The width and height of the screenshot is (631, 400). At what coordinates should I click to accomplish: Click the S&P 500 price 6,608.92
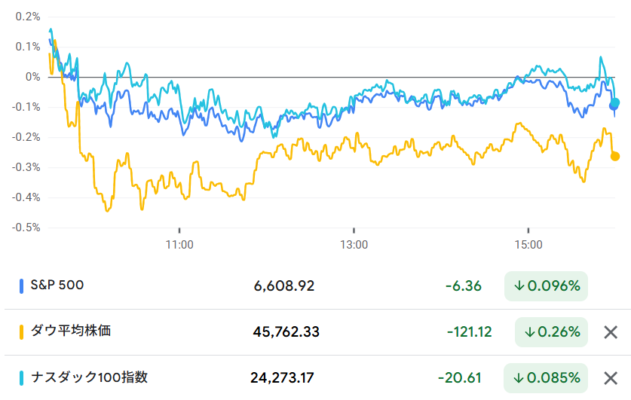tap(284, 286)
